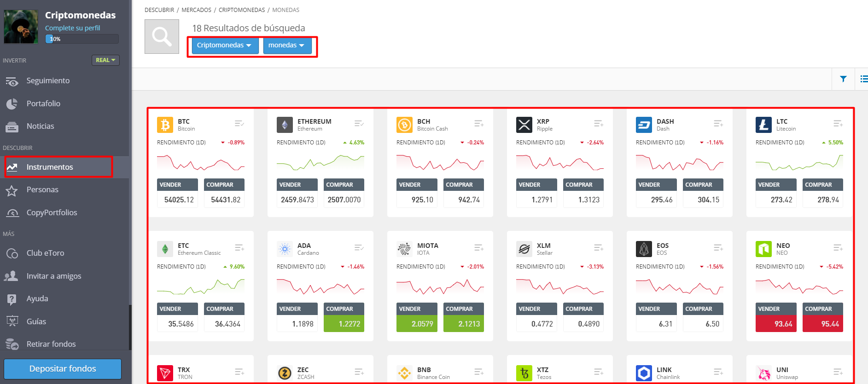Open the Criptomonedas dropdown
Viewport: 868px width, 384px height.
[x=225, y=45]
